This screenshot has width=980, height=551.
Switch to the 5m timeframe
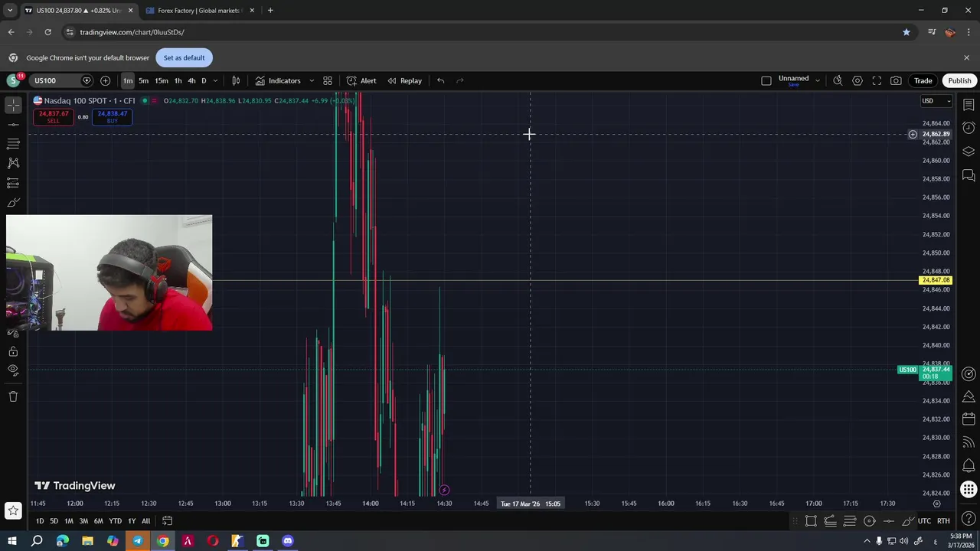pyautogui.click(x=143, y=80)
